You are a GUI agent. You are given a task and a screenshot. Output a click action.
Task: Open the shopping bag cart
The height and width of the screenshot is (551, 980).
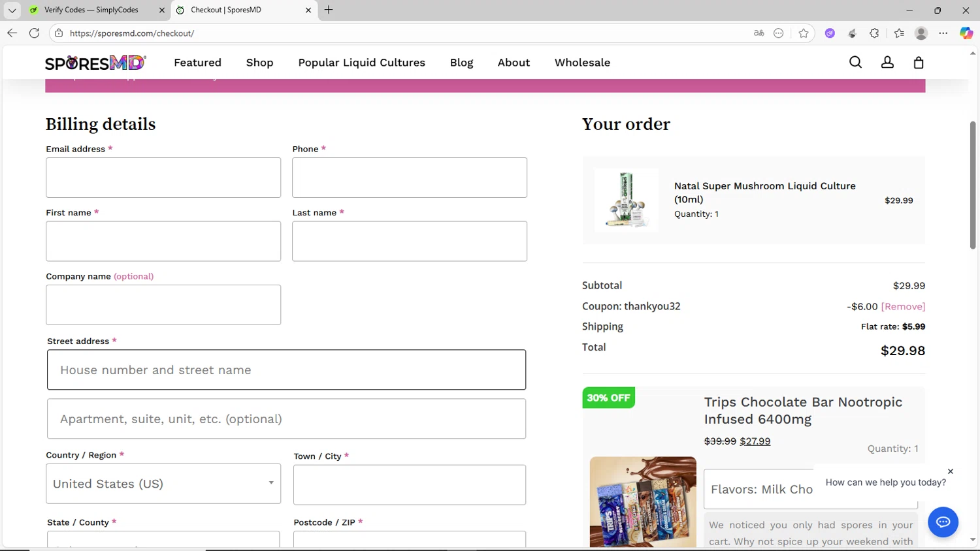point(919,63)
